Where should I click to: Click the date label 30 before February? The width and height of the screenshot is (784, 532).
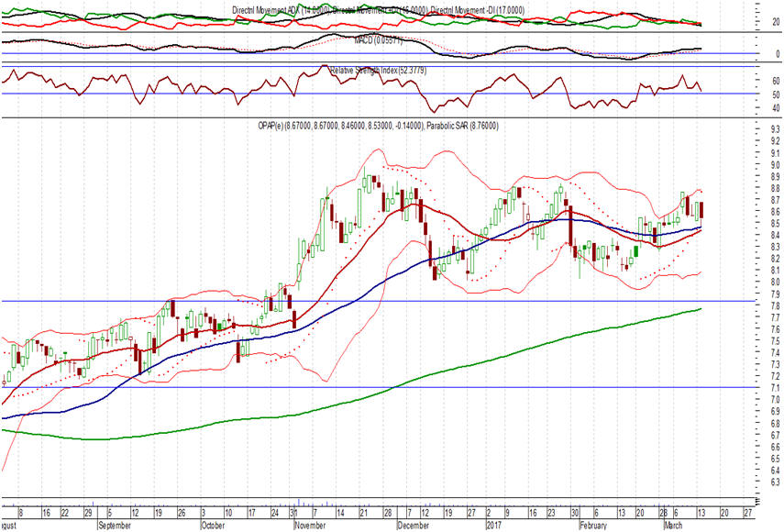[x=575, y=514]
